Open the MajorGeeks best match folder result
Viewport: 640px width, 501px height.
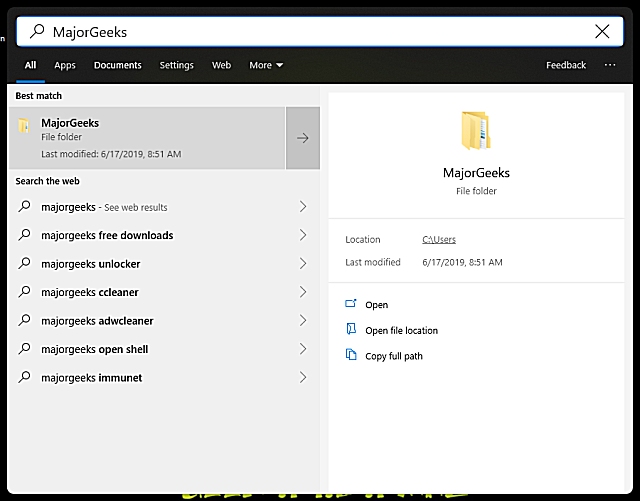tap(147, 138)
